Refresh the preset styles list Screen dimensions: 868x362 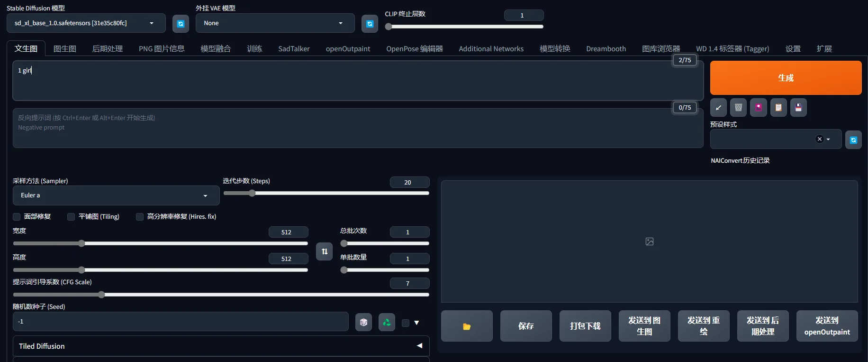pos(853,140)
